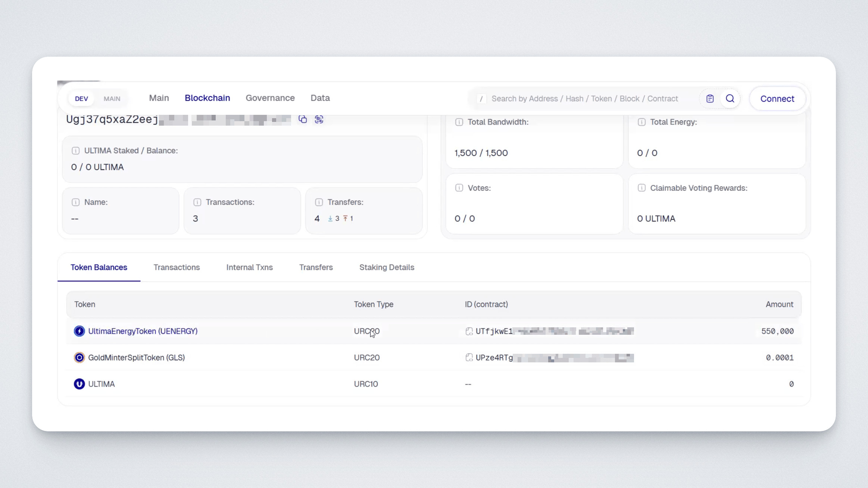Click info icon beside Claimable Voting Rewards
Screen dimensions: 868x488
point(641,188)
